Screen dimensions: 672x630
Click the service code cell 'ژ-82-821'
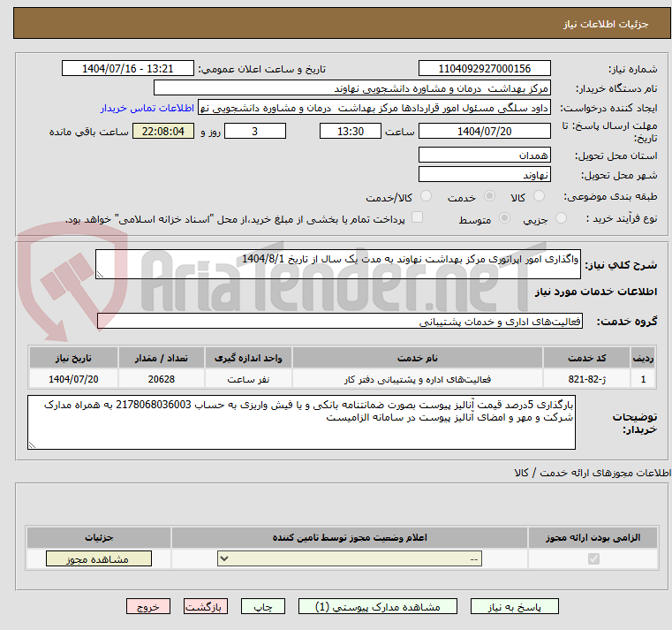click(x=586, y=380)
